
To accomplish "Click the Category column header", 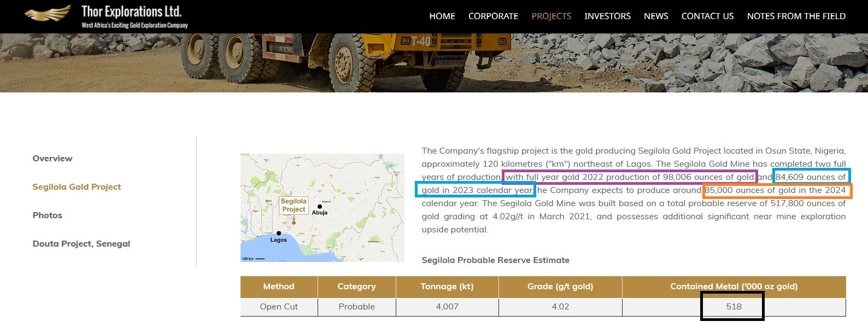I will point(356,287).
